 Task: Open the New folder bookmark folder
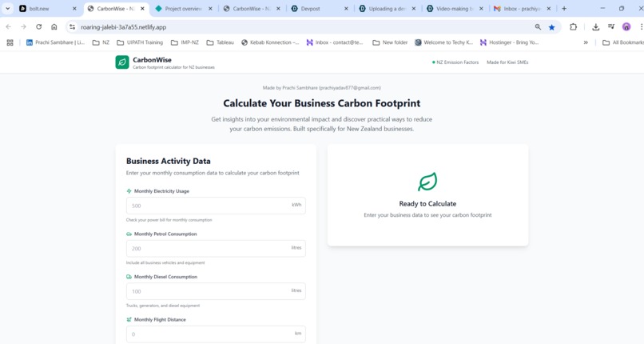tap(390, 42)
